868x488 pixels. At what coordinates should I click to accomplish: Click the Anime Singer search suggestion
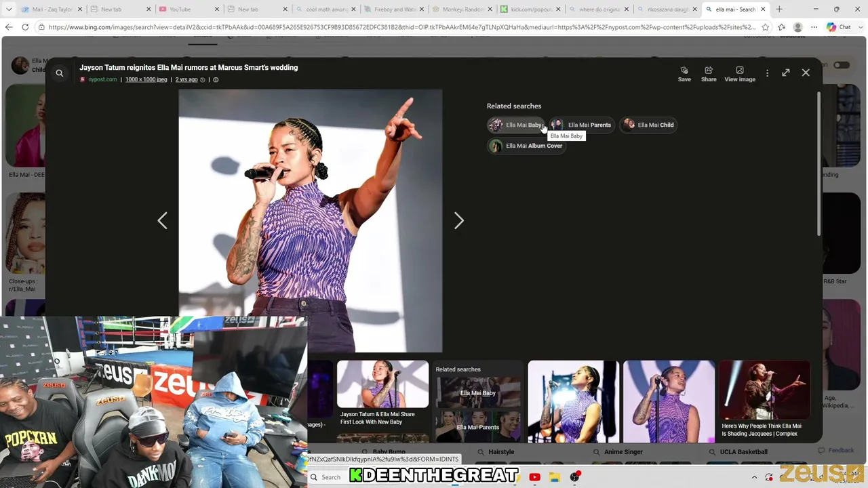(x=623, y=452)
